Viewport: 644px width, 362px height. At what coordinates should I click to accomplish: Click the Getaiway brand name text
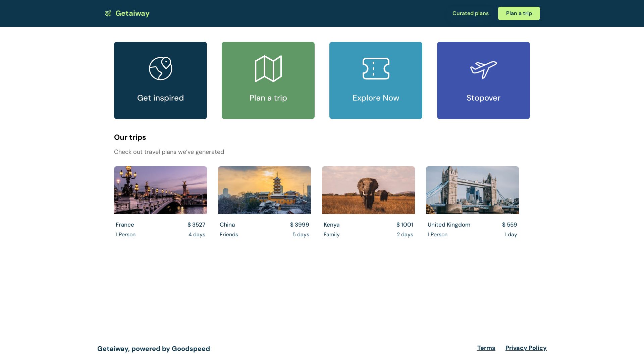[132, 13]
